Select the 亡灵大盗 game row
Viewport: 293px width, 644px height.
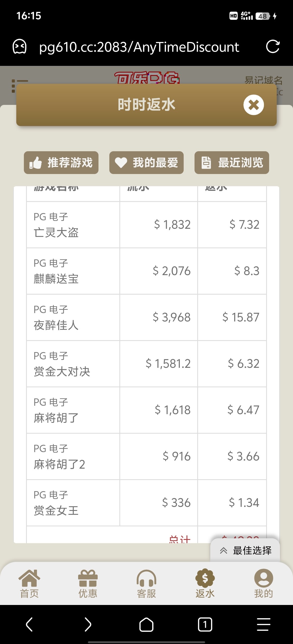[x=73, y=225]
